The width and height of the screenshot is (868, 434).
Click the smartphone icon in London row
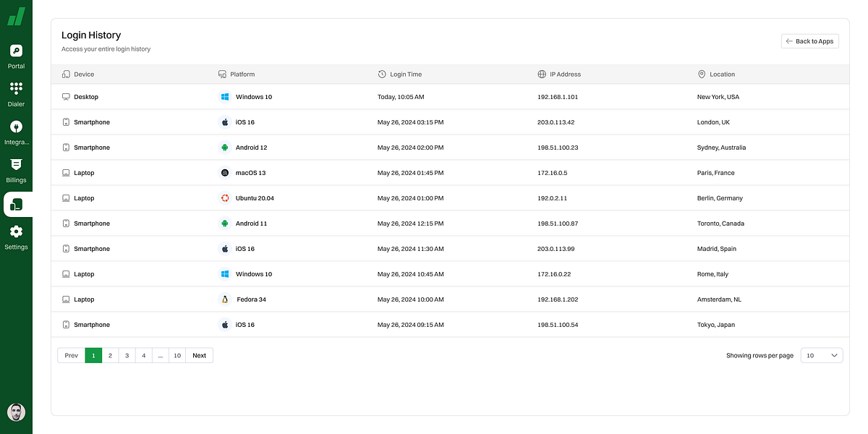tap(66, 122)
